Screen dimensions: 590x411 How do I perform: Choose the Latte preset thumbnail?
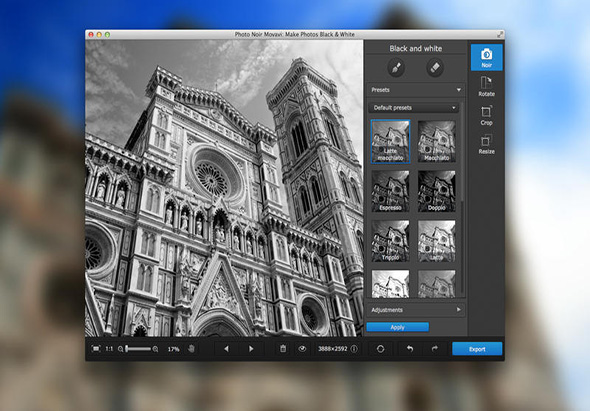coord(436,241)
